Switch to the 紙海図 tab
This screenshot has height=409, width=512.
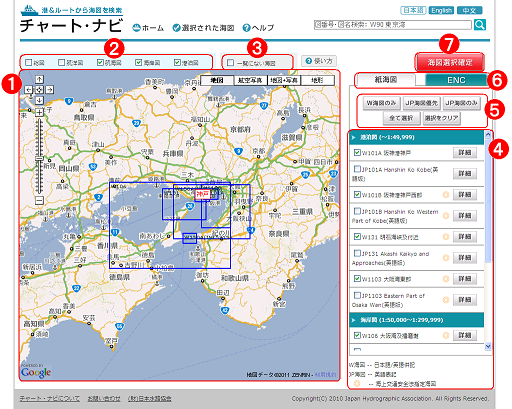(x=386, y=80)
